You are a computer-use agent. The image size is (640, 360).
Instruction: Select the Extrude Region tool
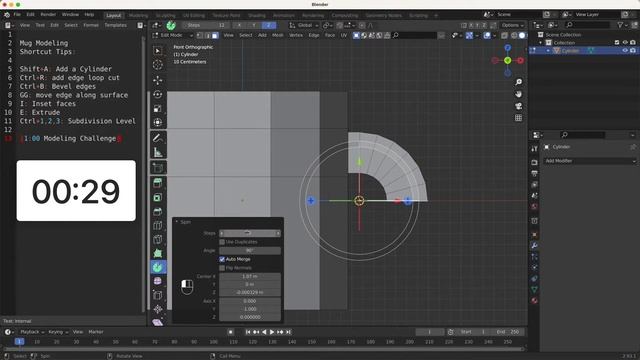(158, 183)
